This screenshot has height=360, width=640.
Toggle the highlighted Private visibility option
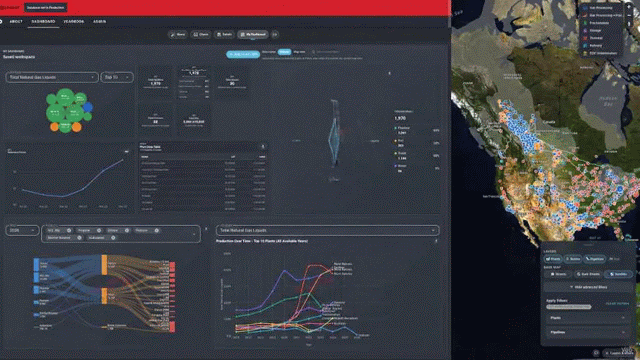tap(284, 52)
